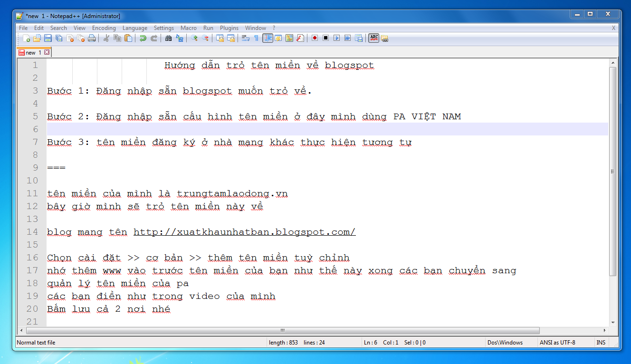Click the xuatkhaunhatban.blogspot.com link

pos(244,232)
